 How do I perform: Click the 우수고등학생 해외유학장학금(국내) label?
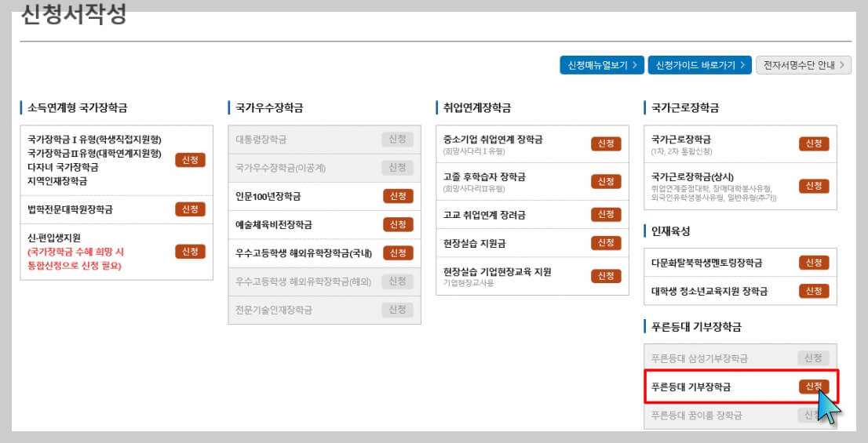[x=304, y=253]
